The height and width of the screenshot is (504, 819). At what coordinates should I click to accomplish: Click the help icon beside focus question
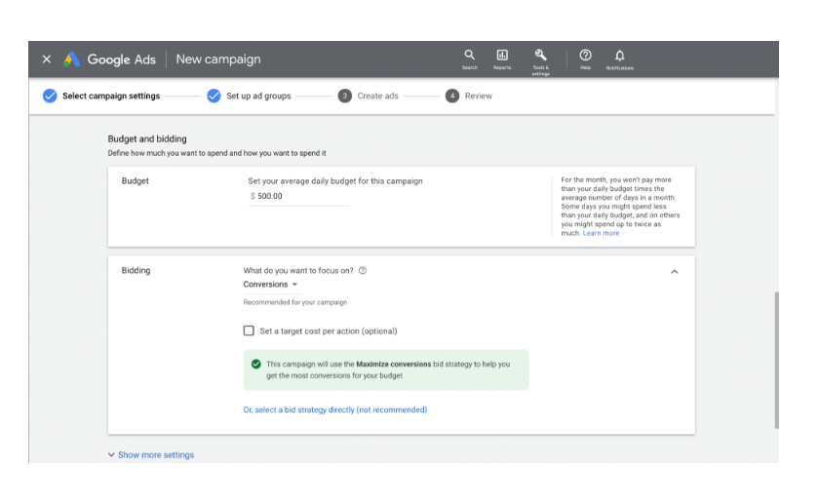pyautogui.click(x=363, y=271)
